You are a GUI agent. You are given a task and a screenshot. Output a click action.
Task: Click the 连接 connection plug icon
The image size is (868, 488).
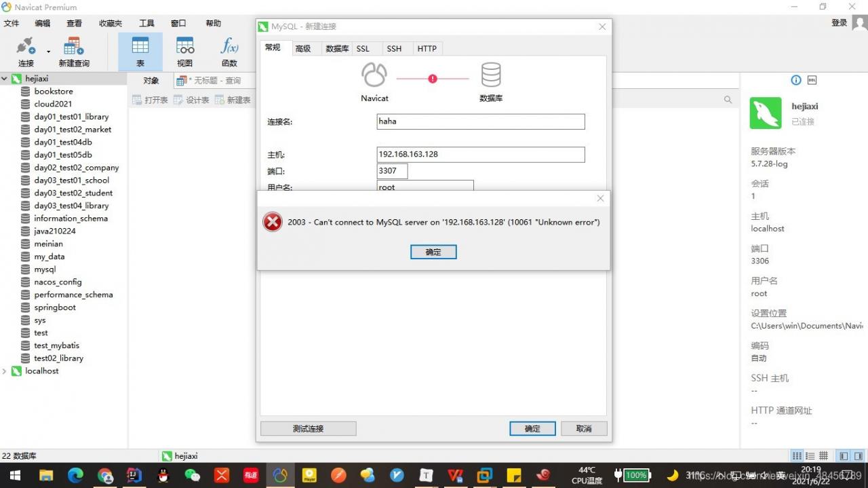[26, 46]
